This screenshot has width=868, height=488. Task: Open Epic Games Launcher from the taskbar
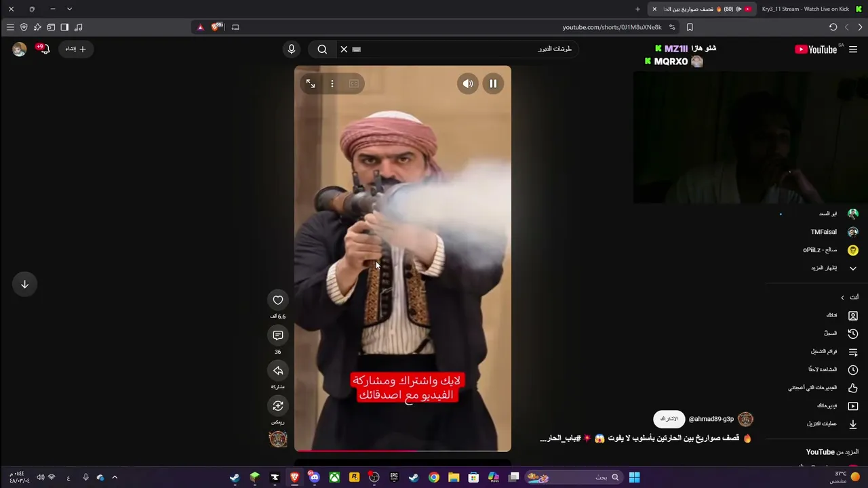tap(394, 477)
